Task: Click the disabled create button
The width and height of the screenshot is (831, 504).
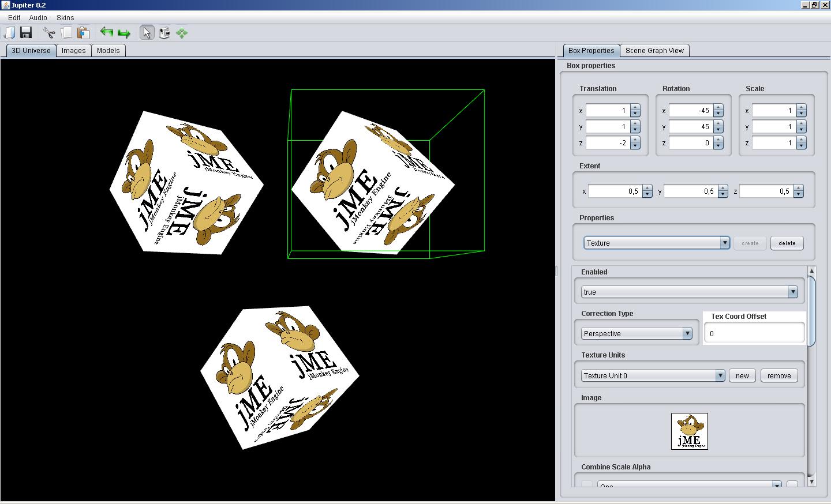Action: [x=750, y=243]
